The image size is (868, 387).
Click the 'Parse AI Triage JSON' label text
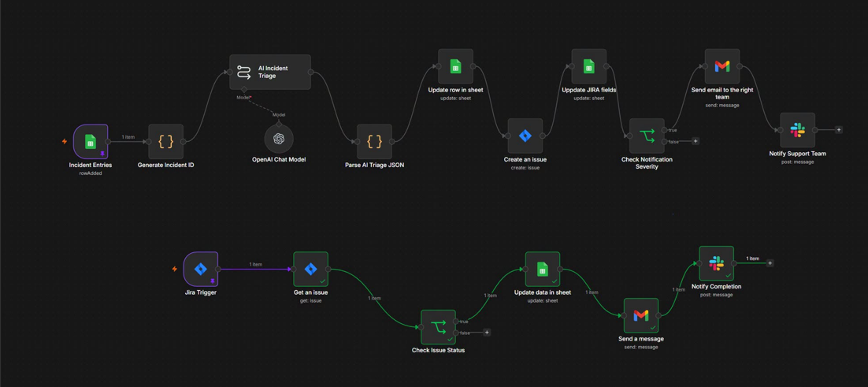tap(374, 165)
